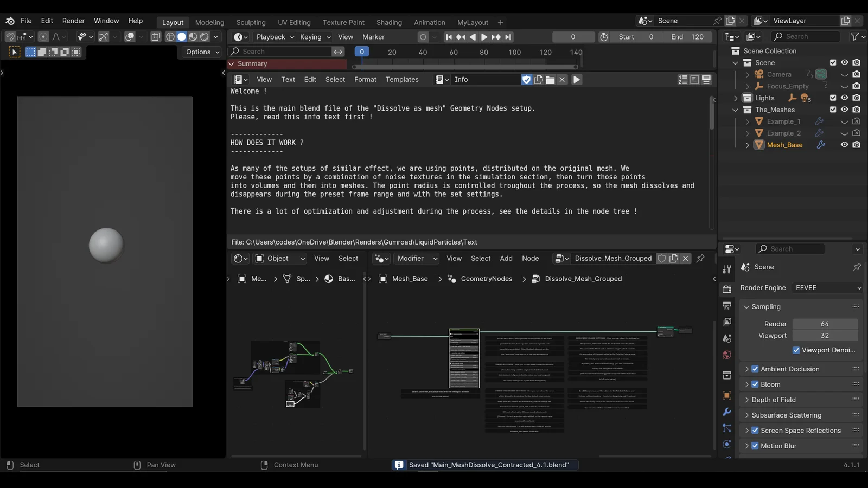Open the Render menu in the top bar
This screenshot has height=488, width=868.
tap(73, 21)
